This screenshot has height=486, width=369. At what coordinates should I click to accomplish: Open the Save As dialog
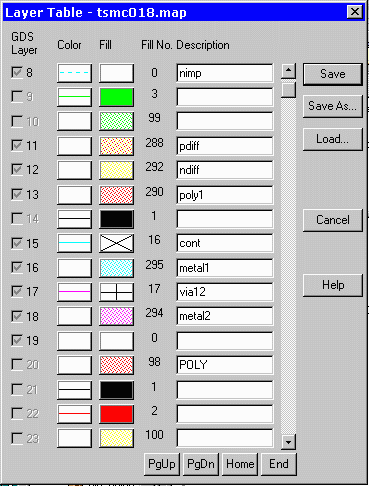coord(333,106)
